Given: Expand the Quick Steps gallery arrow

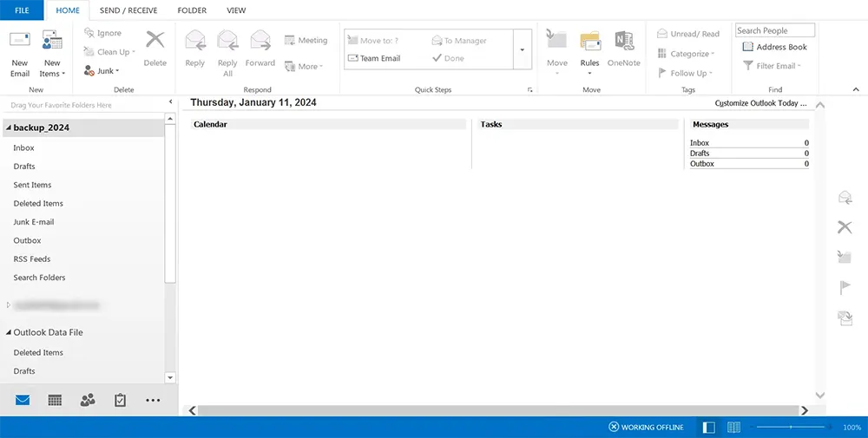Looking at the screenshot, I should point(522,49).
